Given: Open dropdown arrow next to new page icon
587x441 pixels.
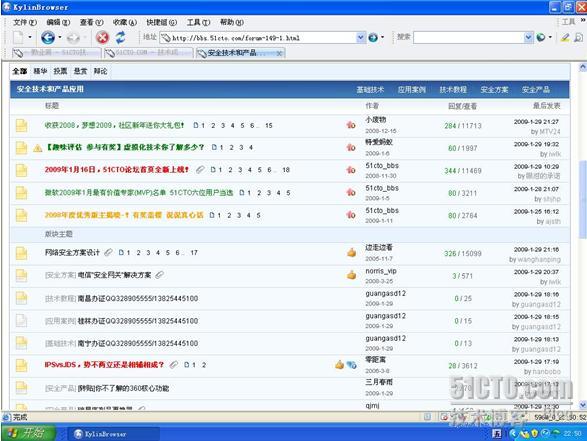Looking at the screenshot, I should 30,37.
